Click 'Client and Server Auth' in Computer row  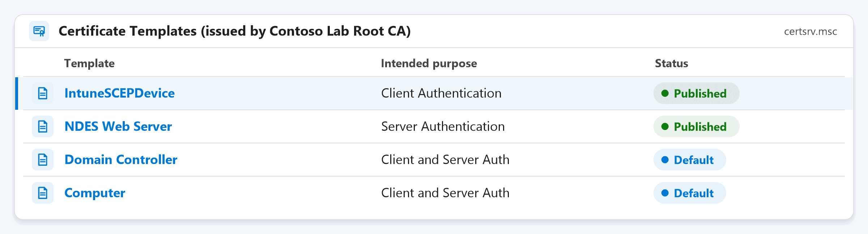point(445,193)
